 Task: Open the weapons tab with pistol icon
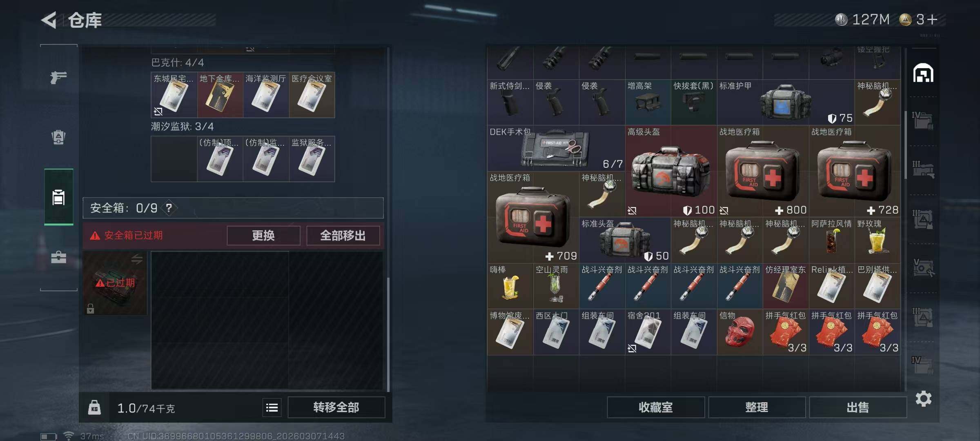pyautogui.click(x=58, y=77)
